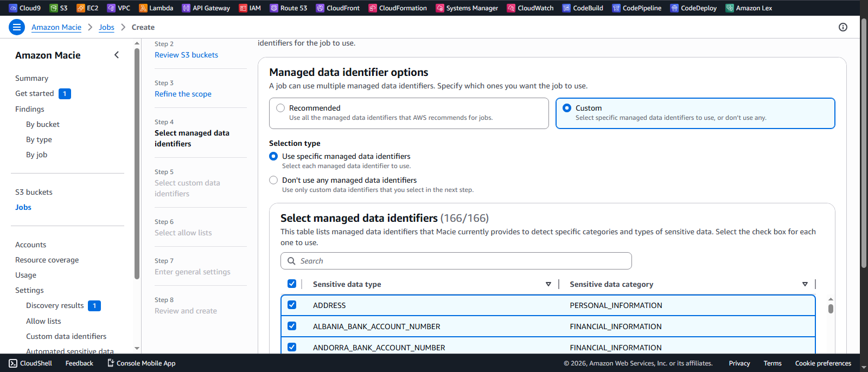Viewport: 868px width, 372px height.
Task: Open Summary in the side navigation
Action: 31,78
